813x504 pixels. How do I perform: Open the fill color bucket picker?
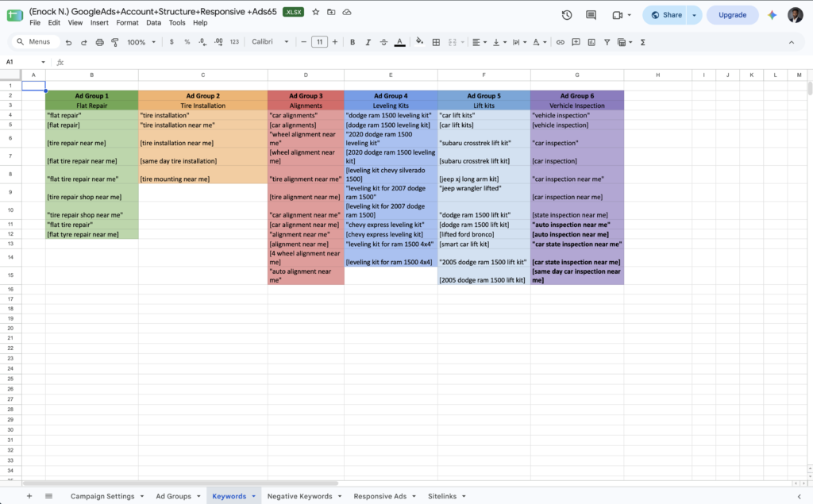(419, 42)
